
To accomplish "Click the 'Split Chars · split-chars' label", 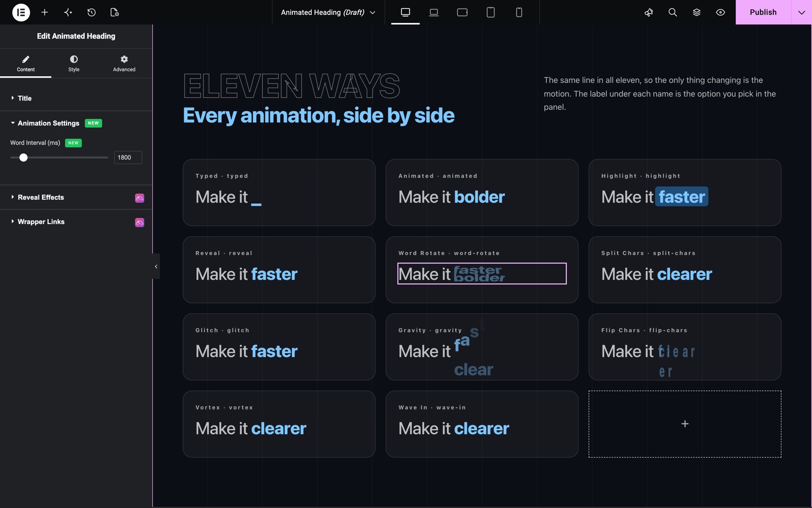I will [648, 253].
